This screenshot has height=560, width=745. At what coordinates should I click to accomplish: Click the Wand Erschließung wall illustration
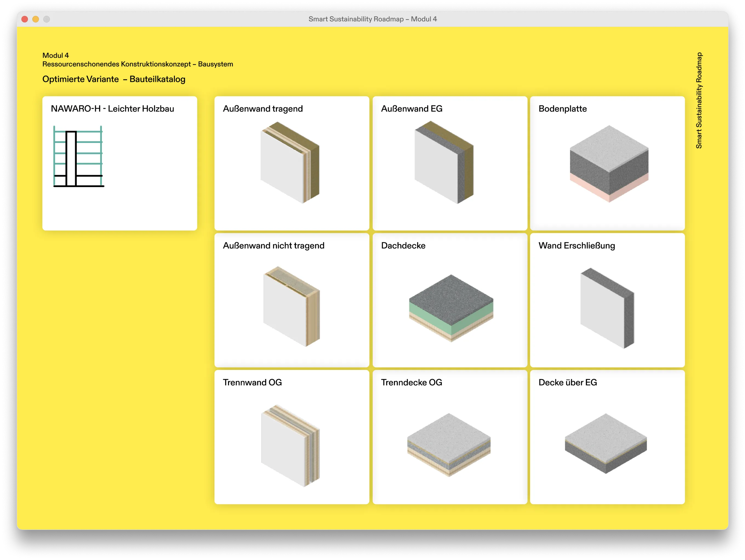pyautogui.click(x=607, y=308)
